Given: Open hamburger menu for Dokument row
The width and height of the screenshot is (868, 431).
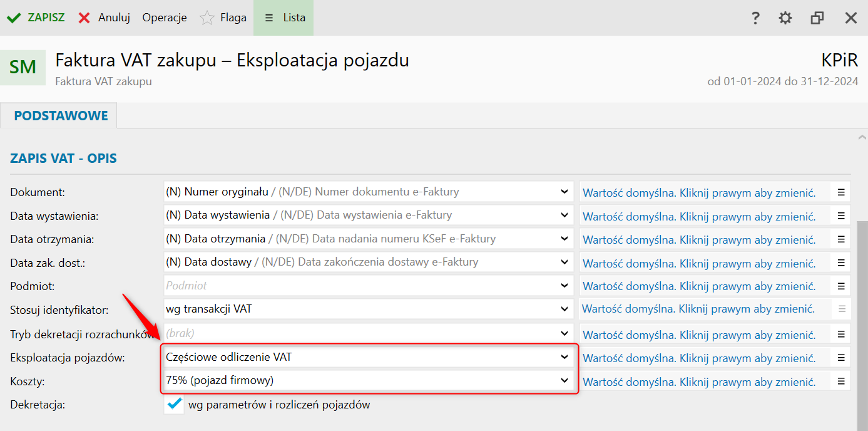Looking at the screenshot, I should pos(841,192).
